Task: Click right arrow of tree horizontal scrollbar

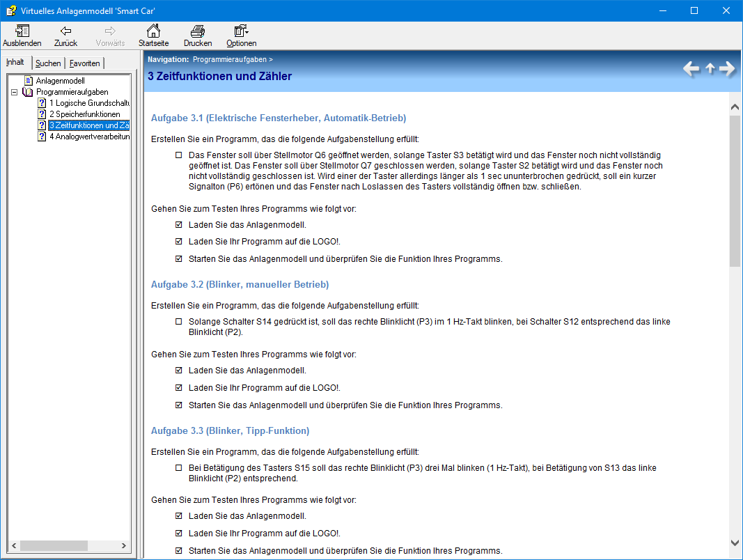Action: tap(124, 546)
